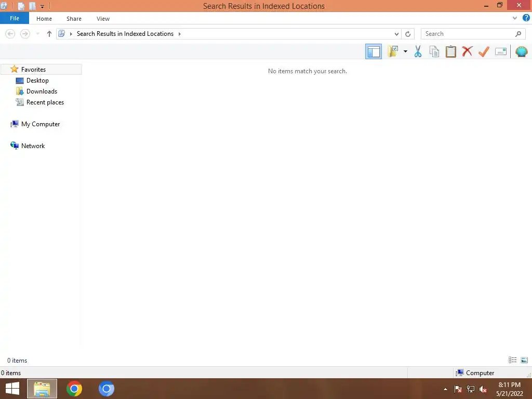This screenshot has width=532, height=399.
Task: Click 'Search Results in Indexed Locations' in the address bar
Action: click(x=125, y=34)
